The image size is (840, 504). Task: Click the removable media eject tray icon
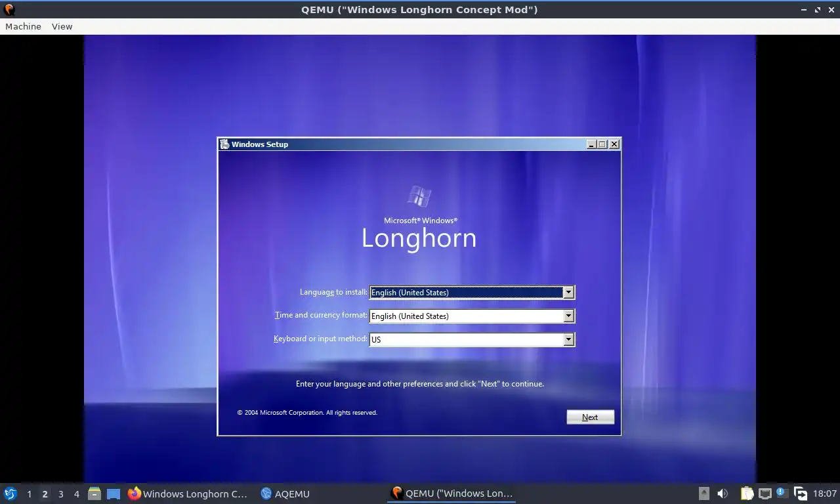point(703,493)
